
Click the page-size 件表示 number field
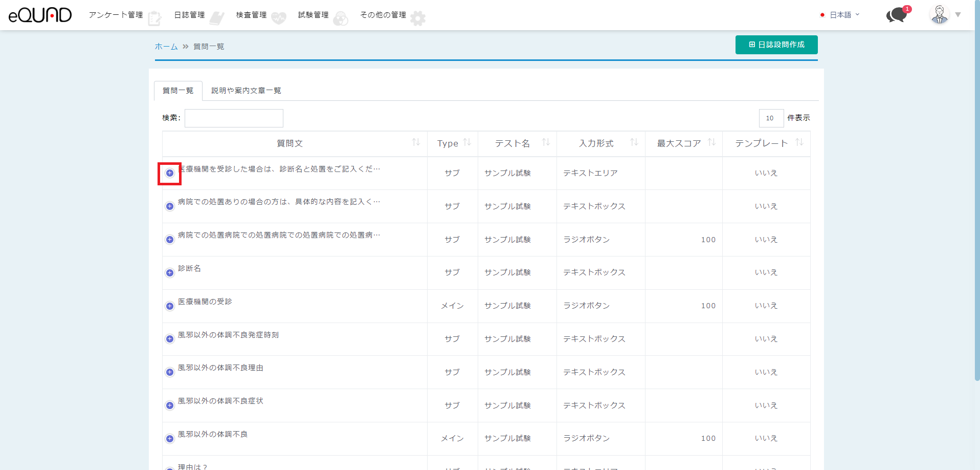771,118
